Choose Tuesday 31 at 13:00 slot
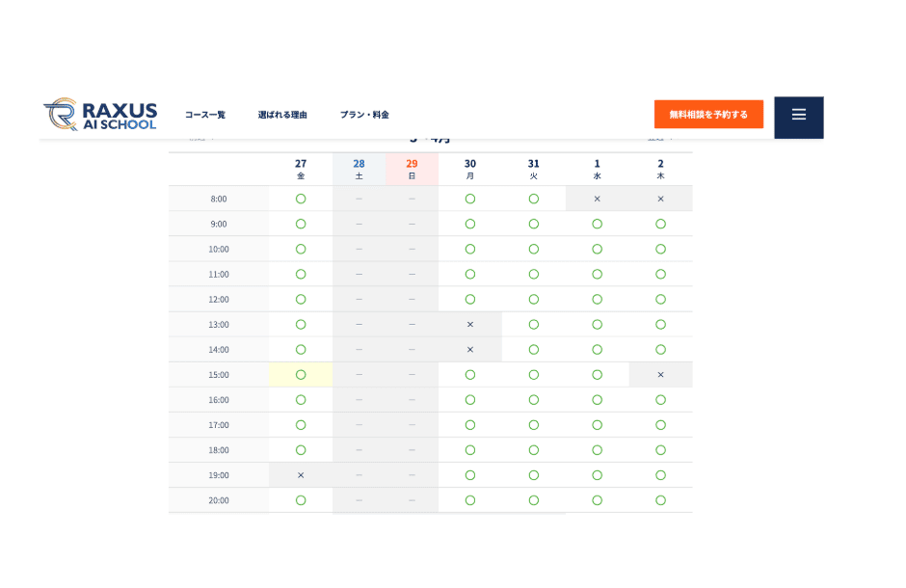Image resolution: width=906 pixels, height=588 pixels. point(534,325)
